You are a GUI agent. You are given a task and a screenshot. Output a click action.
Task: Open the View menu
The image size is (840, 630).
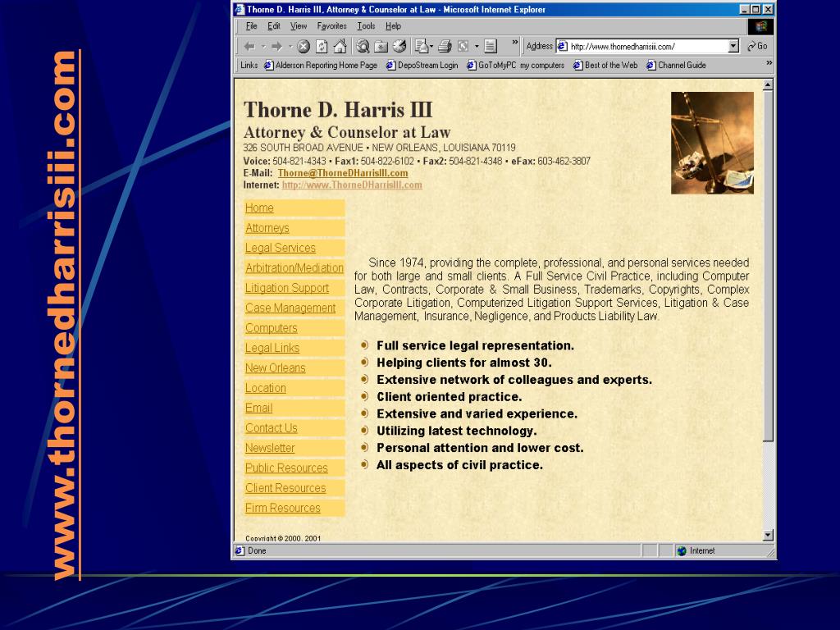click(x=299, y=26)
